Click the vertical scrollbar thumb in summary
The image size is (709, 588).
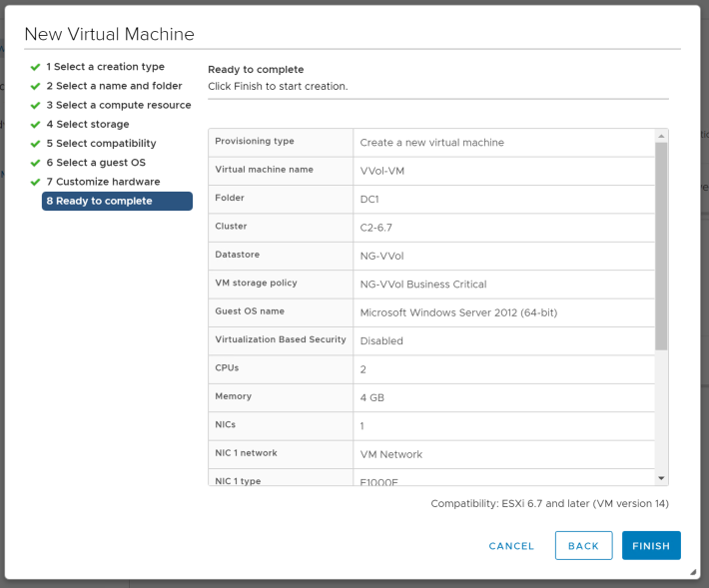tap(660, 245)
